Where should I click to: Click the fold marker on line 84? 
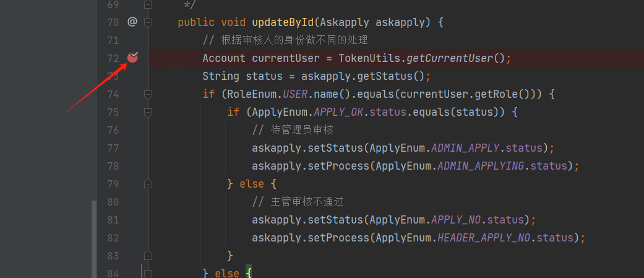148,272
